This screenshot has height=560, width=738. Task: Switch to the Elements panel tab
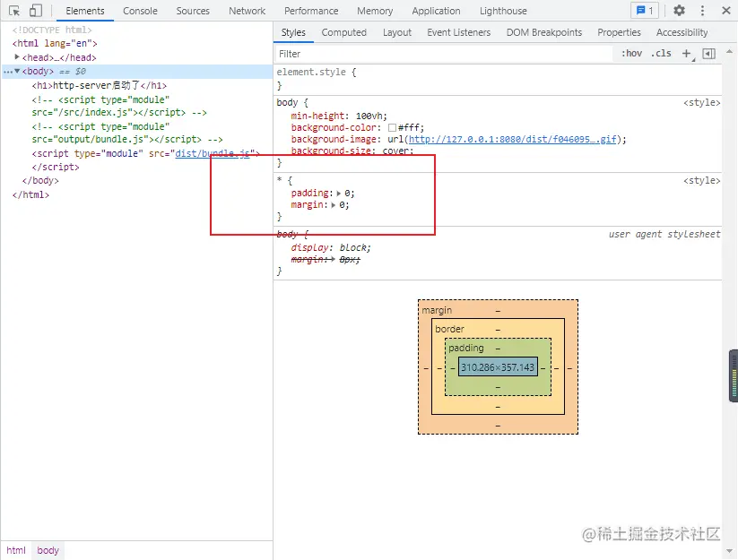84,11
